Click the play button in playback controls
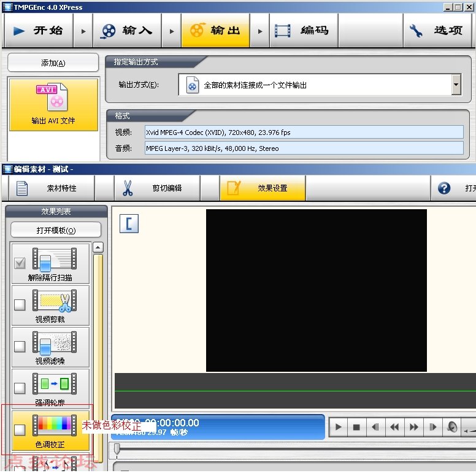The width and height of the screenshot is (476, 473). pyautogui.click(x=338, y=428)
